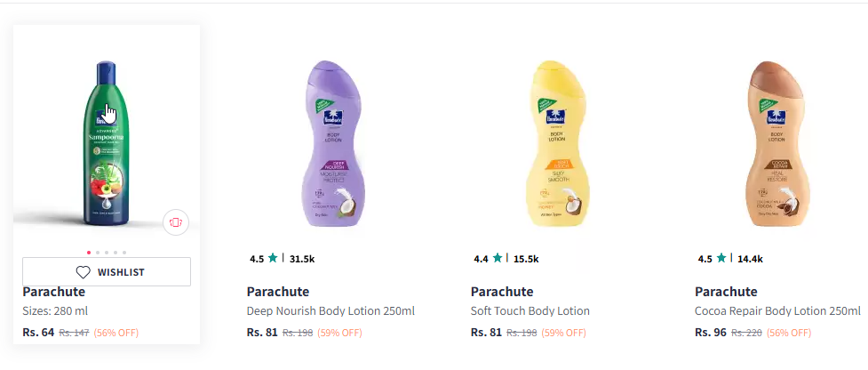Open Deep Nourish Body Lotion 250ml link
The image size is (868, 370).
point(330,311)
